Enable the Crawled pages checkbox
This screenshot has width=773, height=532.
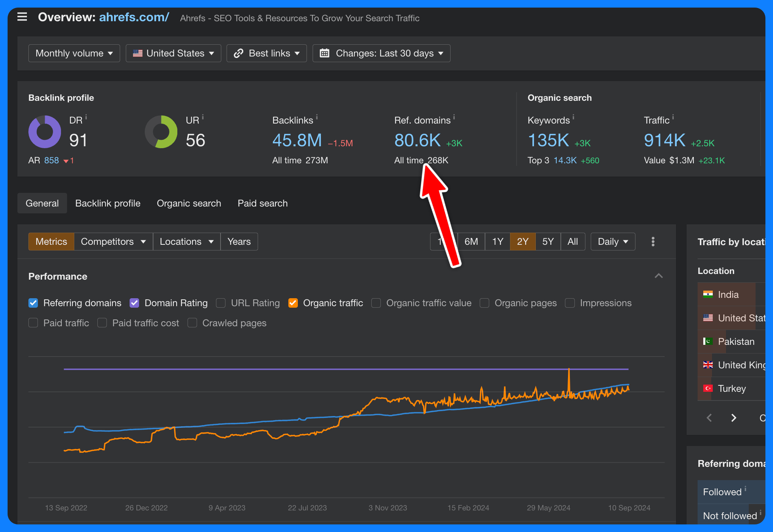pos(192,323)
